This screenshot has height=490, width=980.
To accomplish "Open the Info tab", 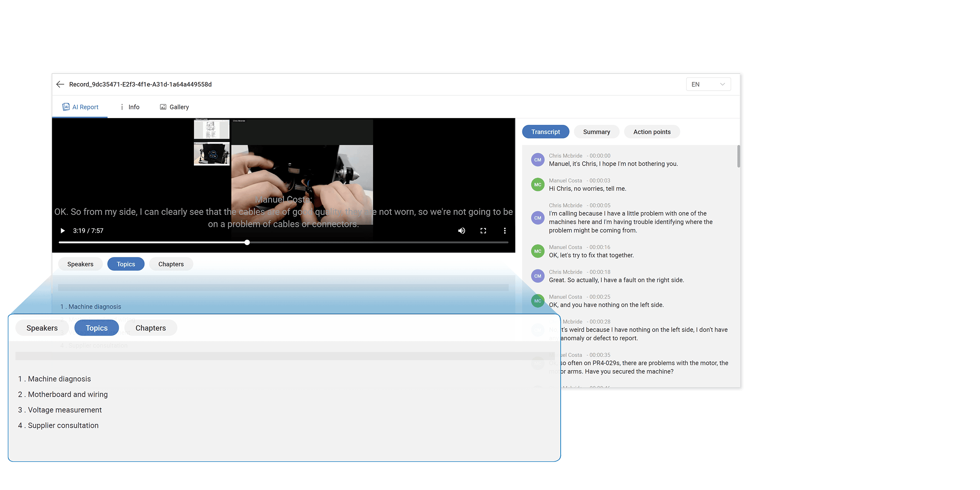I will (x=130, y=107).
